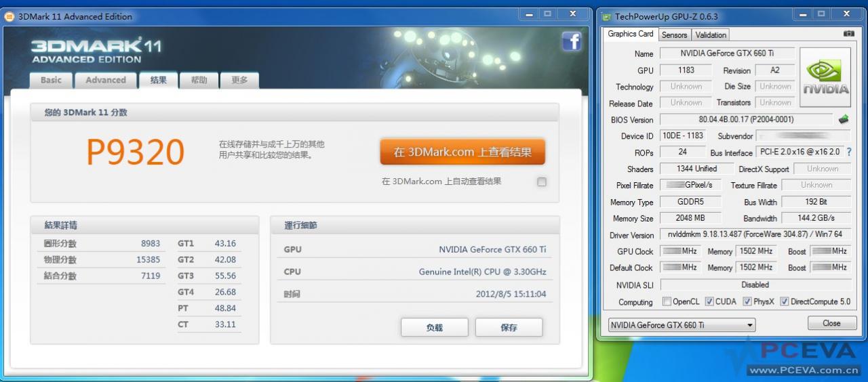
Task: Switch to the Basic tab
Action: 51,80
